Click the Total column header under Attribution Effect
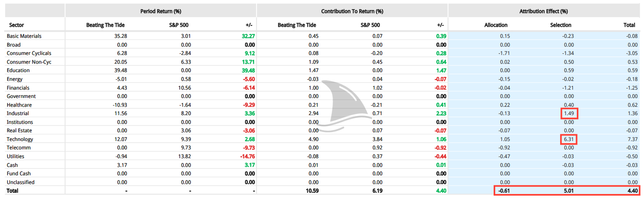Screen dimensions: 644x198 click(x=629, y=25)
